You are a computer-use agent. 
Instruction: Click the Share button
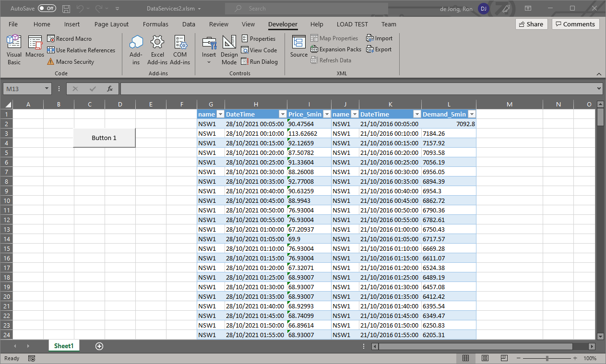point(532,24)
